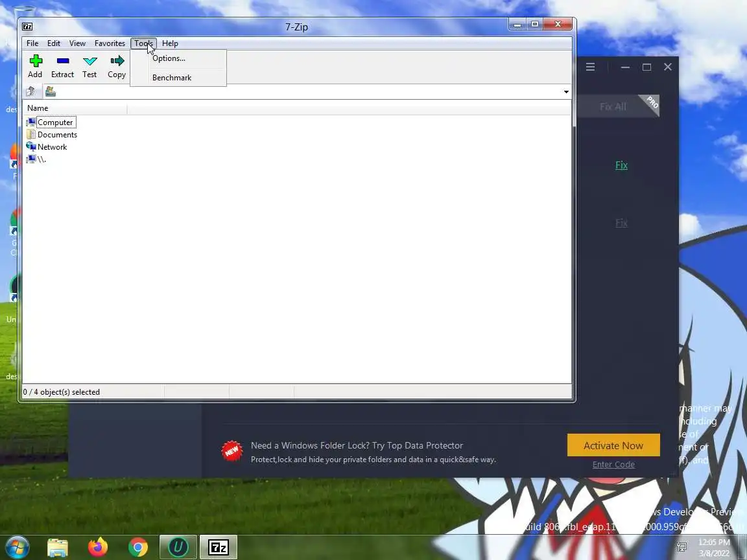Click the 7-Zip title bar icon
Image resolution: width=747 pixels, height=560 pixels.
tap(28, 27)
